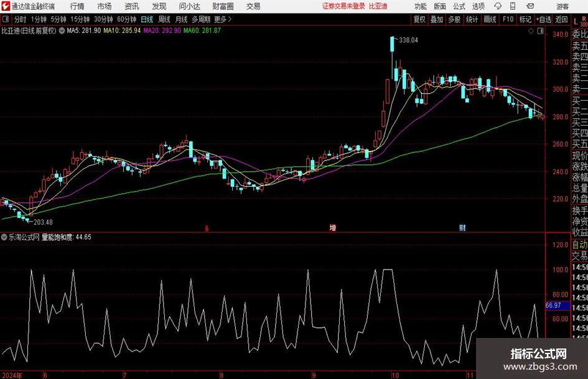Open the headset customer service icon
The width and height of the screenshot is (588, 379).
498,6
